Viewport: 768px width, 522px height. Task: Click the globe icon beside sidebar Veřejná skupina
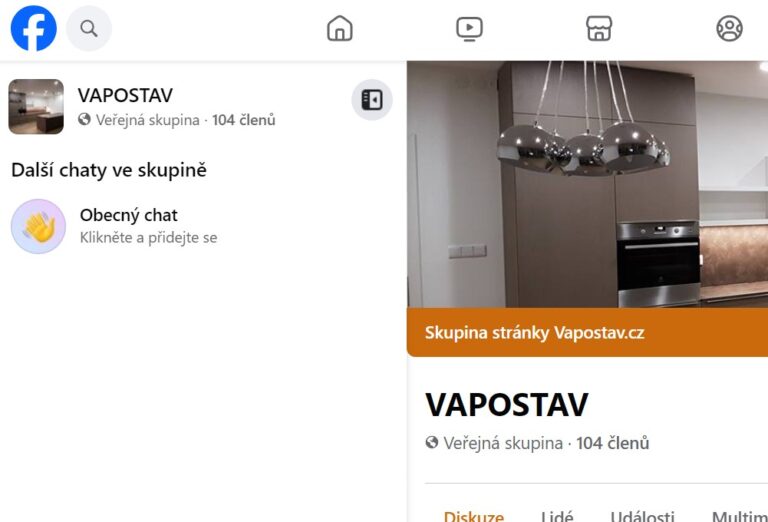click(84, 119)
